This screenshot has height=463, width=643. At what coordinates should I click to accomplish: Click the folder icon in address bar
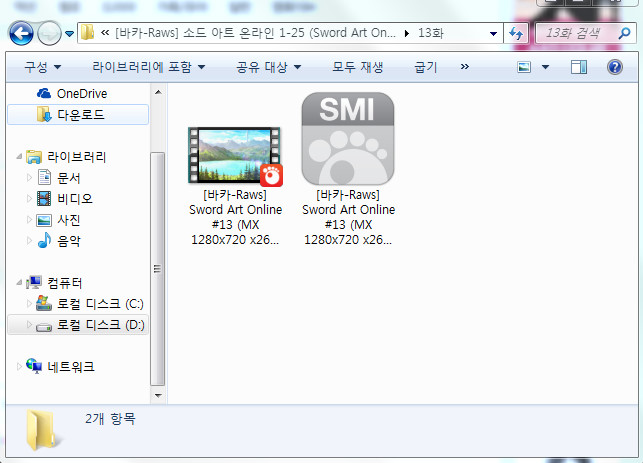click(87, 32)
